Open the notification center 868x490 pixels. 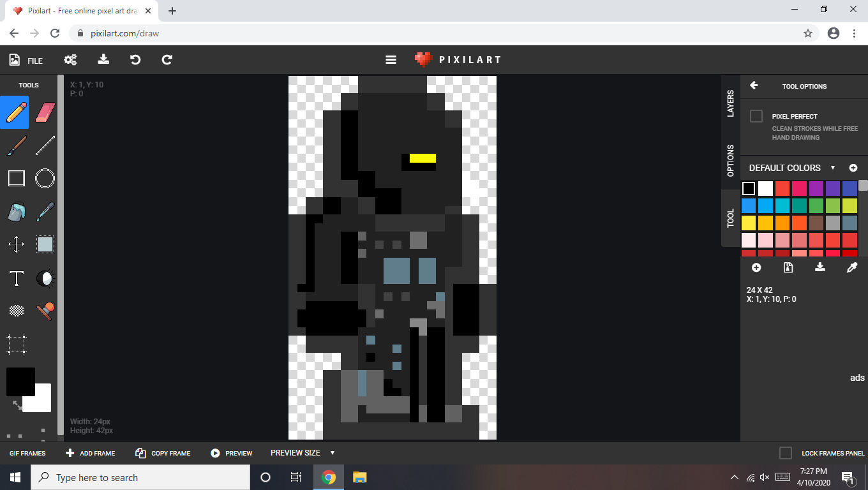click(848, 477)
